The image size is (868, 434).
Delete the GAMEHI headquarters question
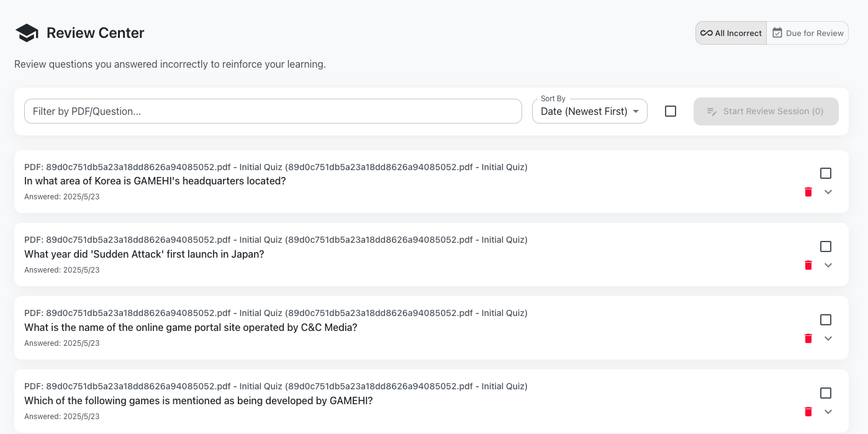(x=808, y=192)
